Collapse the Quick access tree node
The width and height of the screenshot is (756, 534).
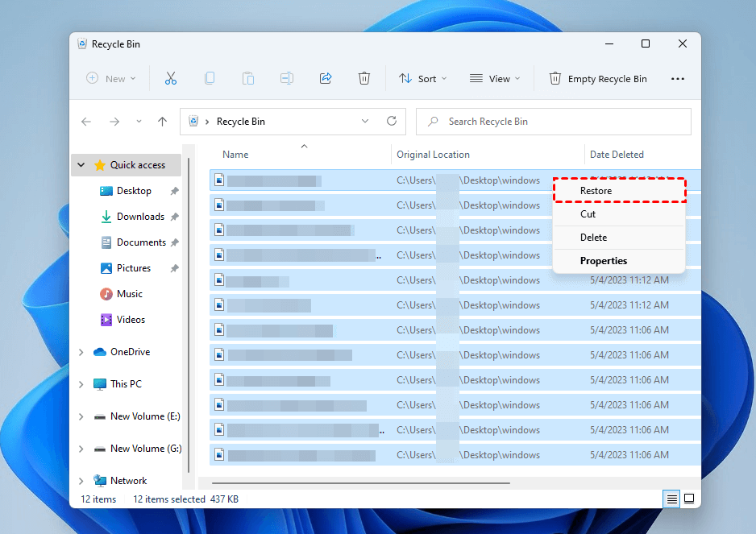coord(81,165)
